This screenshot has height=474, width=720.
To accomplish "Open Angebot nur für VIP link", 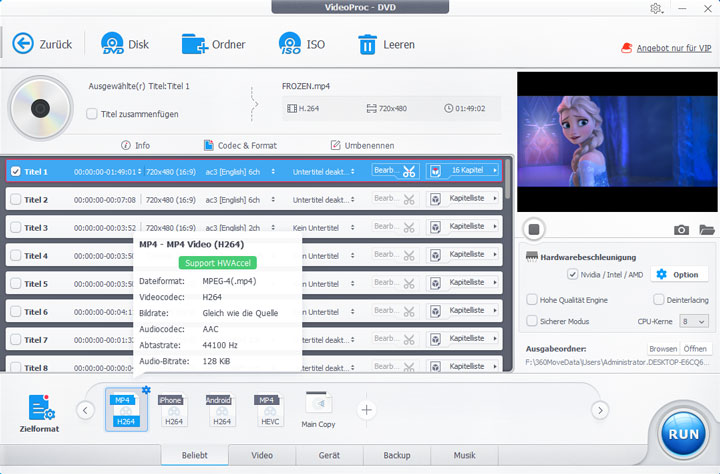I will pyautogui.click(x=674, y=48).
